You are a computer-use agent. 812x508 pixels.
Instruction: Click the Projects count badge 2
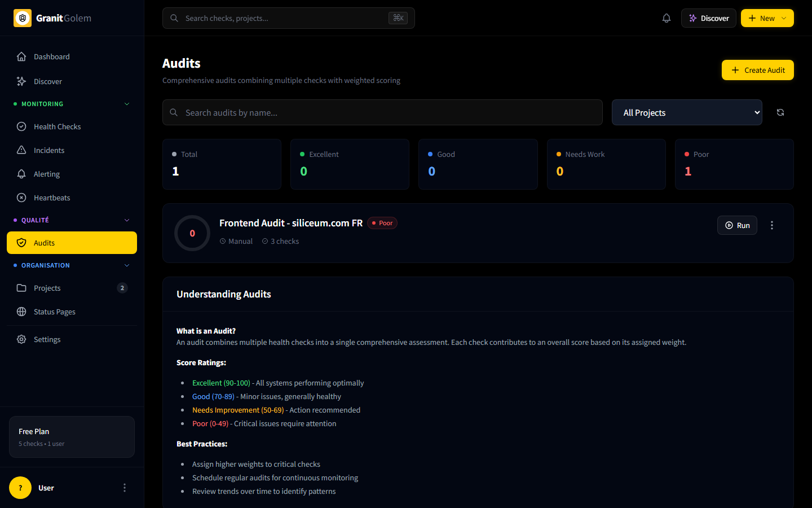click(x=122, y=288)
